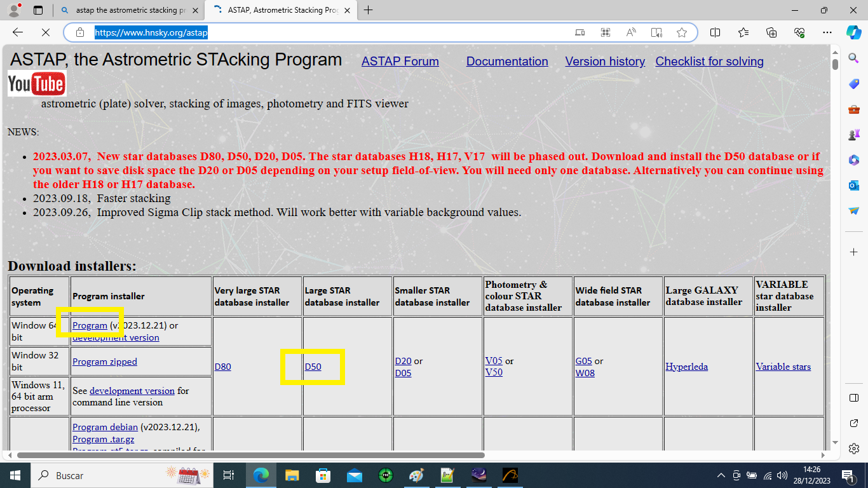Download the D20 star database
The height and width of the screenshot is (488, 868).
[403, 361]
